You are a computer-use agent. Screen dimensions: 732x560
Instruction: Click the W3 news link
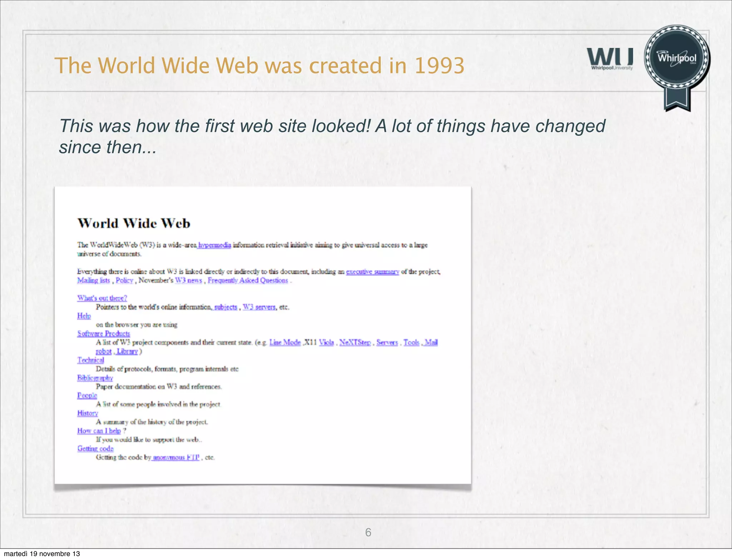coord(188,280)
